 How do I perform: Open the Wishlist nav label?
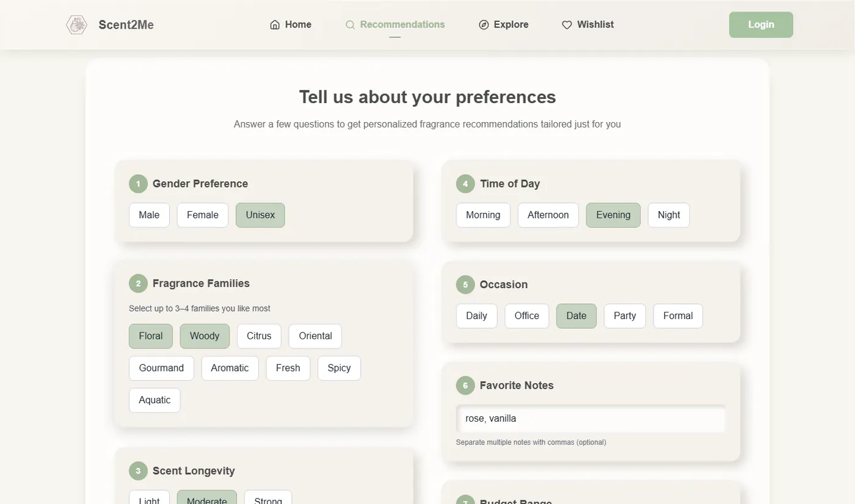click(595, 24)
